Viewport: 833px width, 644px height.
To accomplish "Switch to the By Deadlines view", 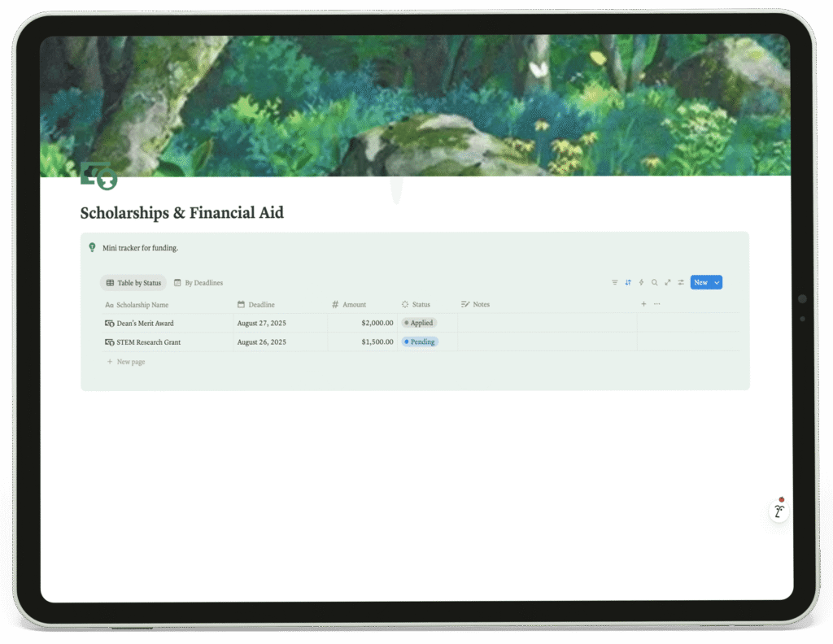I will point(198,283).
